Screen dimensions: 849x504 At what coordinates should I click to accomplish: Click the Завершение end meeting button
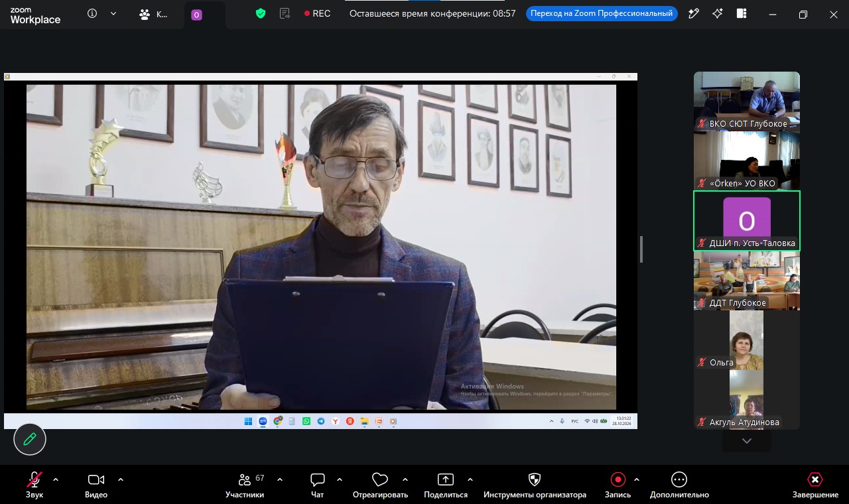pyautogui.click(x=815, y=485)
